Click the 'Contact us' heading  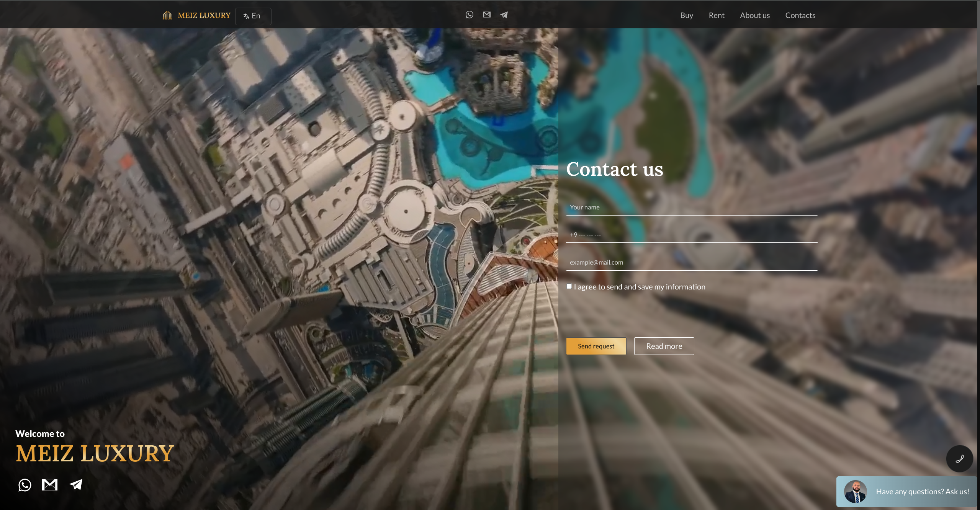click(x=615, y=169)
